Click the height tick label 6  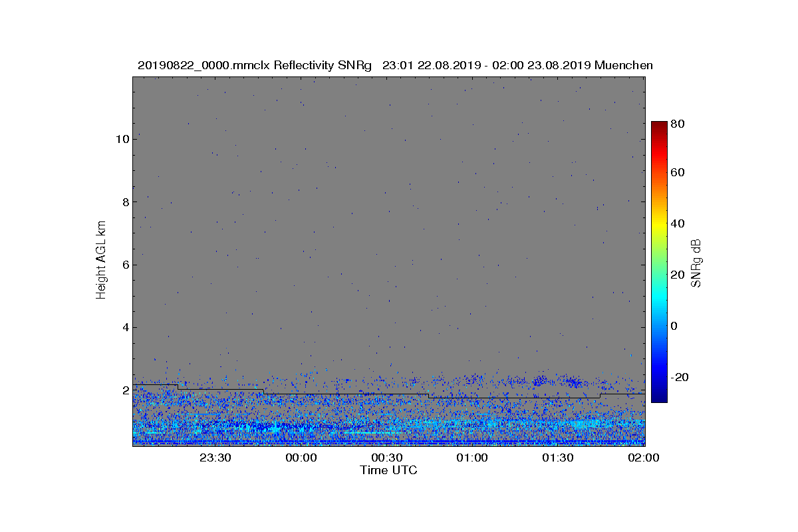(125, 265)
